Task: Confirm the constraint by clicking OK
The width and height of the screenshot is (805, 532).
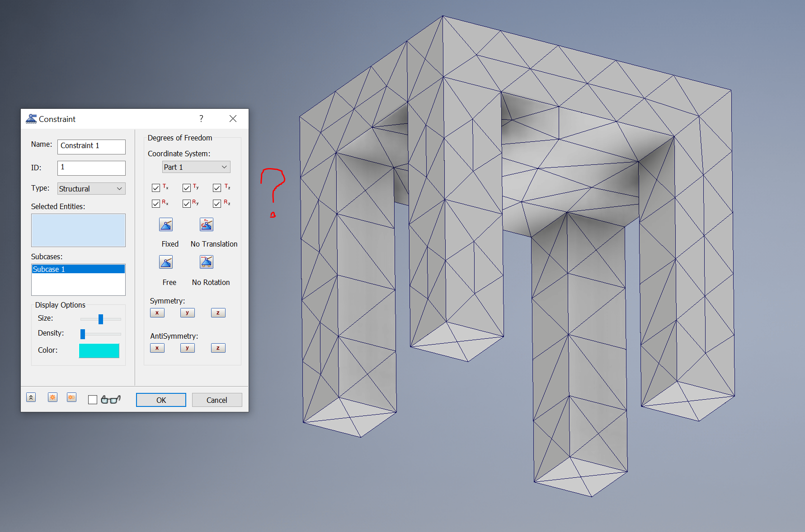Action: (160, 400)
